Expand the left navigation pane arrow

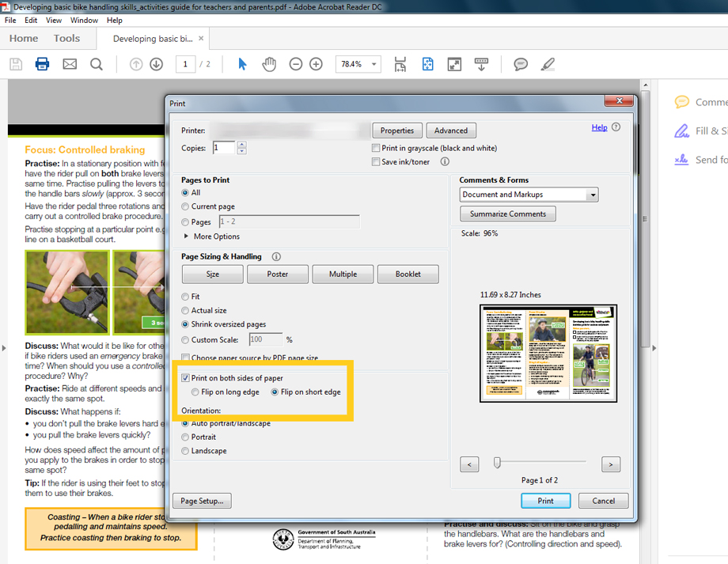coord(4,348)
